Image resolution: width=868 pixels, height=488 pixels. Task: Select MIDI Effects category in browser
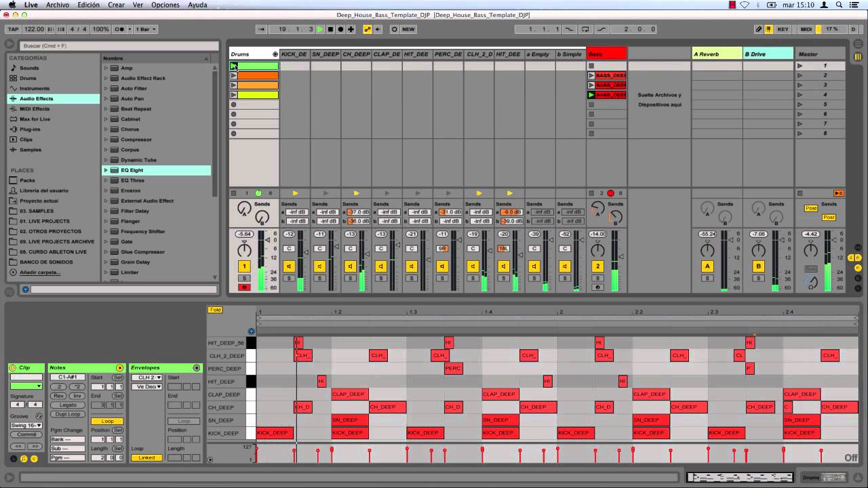(x=35, y=108)
